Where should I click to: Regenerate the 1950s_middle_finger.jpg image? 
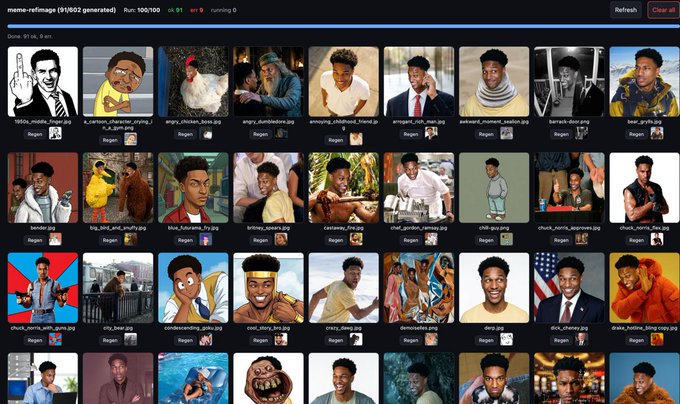point(35,134)
